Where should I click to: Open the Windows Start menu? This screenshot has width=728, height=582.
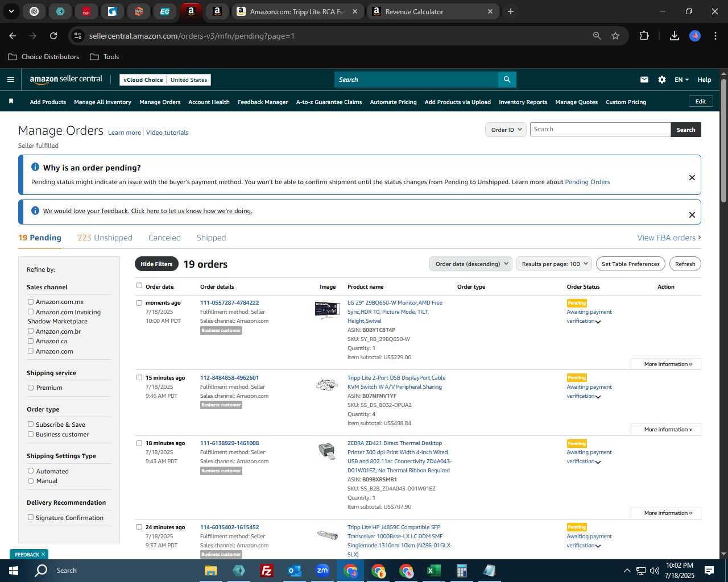14,570
